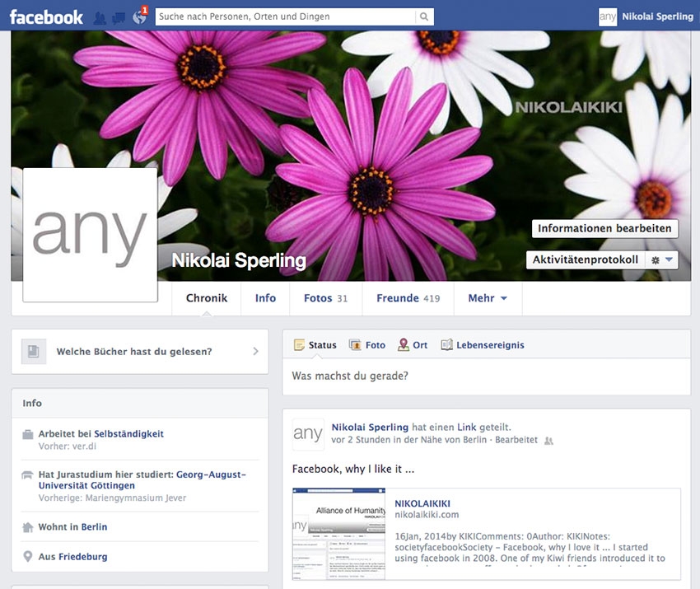Screen dimensions: 700x589
Task: Open the Info section header
Action: click(x=32, y=403)
